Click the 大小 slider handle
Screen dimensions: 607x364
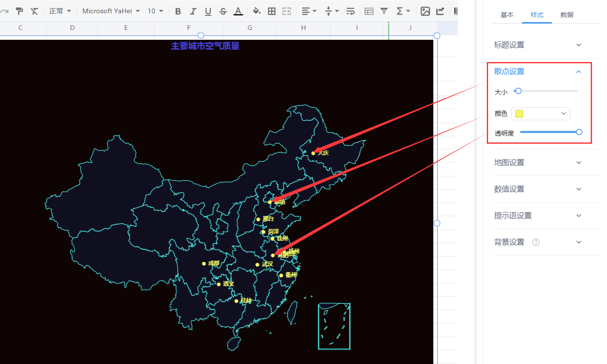(518, 91)
